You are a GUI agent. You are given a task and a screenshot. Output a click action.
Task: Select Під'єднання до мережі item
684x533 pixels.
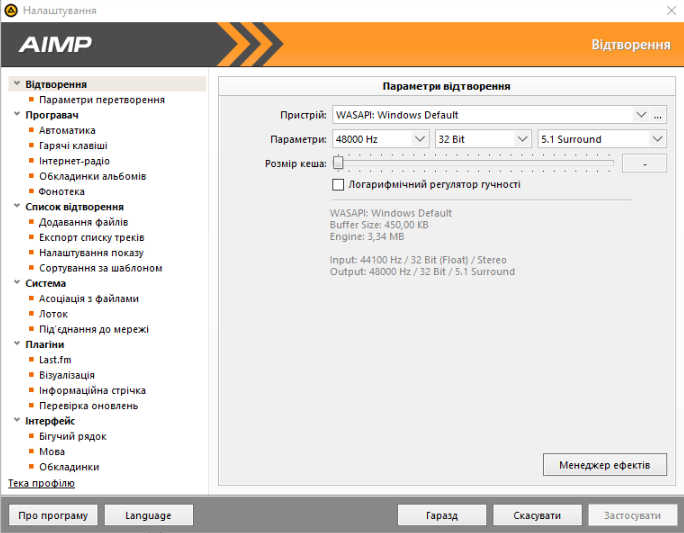pos(94,329)
